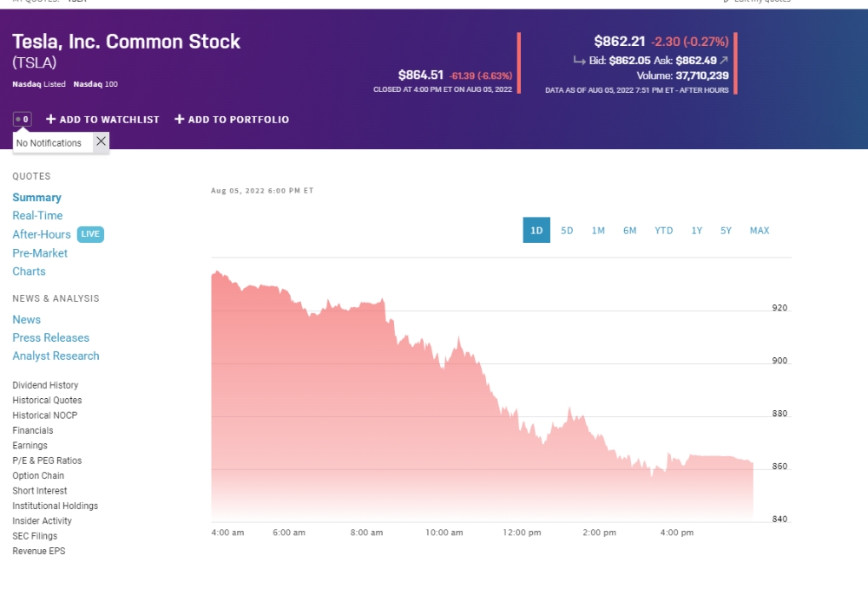This screenshot has height=595, width=868.
Task: Open the Charts page link
Action: pyautogui.click(x=29, y=271)
